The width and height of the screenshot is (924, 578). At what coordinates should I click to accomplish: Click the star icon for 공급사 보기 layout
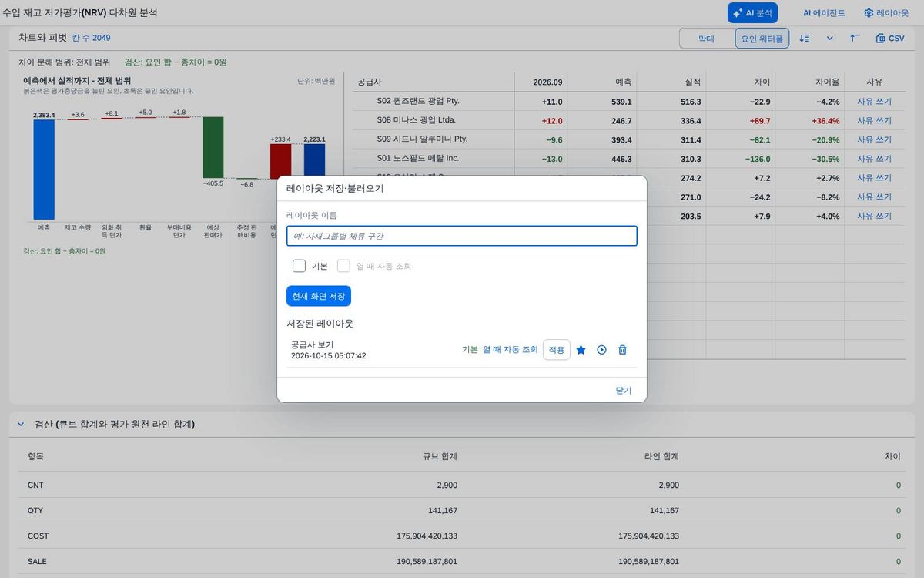pos(581,350)
